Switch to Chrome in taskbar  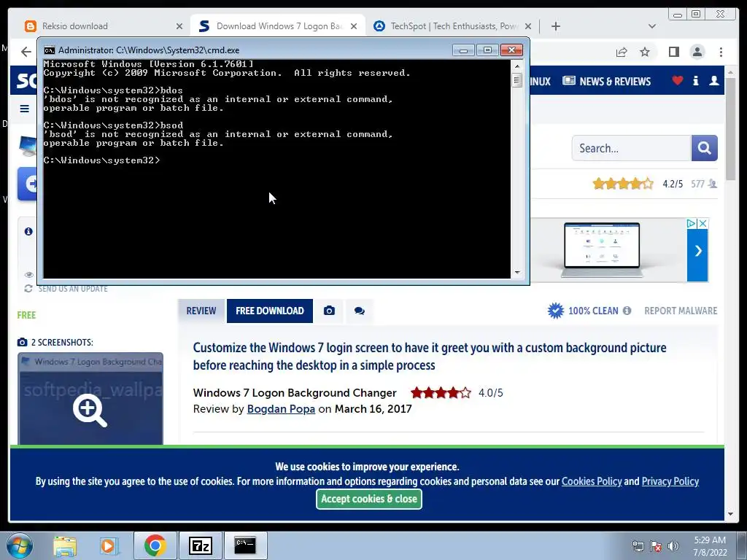(155, 545)
